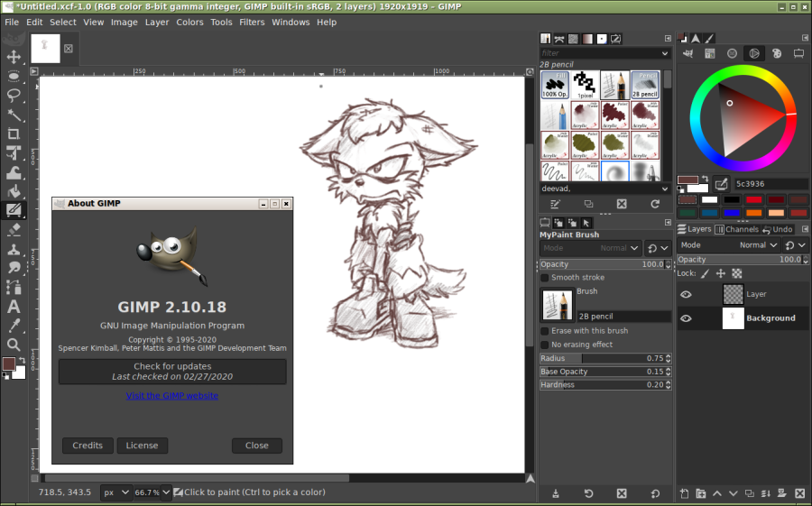Image resolution: width=812 pixels, height=506 pixels.
Task: Open the tool options Mode dropdown
Action: pos(591,248)
